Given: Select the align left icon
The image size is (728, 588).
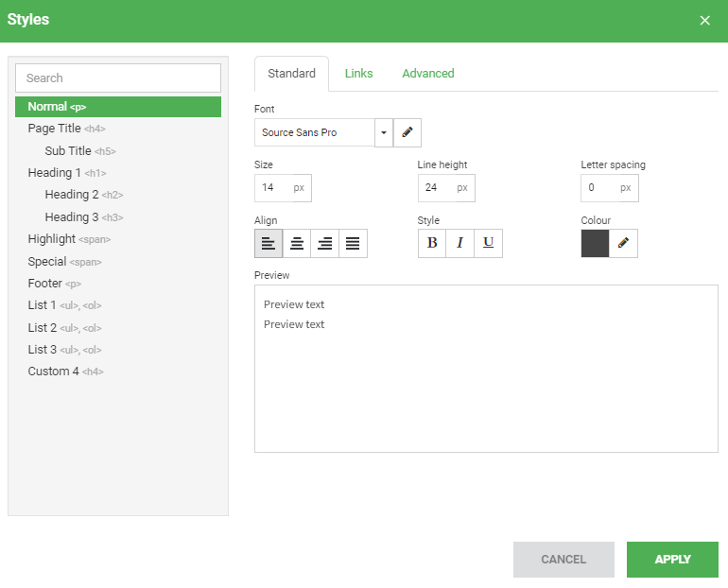Looking at the screenshot, I should tap(269, 243).
